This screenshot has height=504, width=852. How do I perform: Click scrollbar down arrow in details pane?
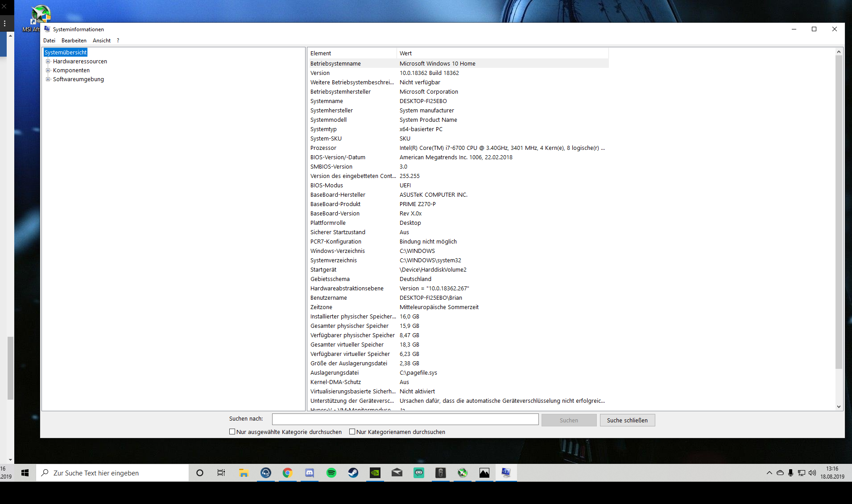tap(839, 406)
